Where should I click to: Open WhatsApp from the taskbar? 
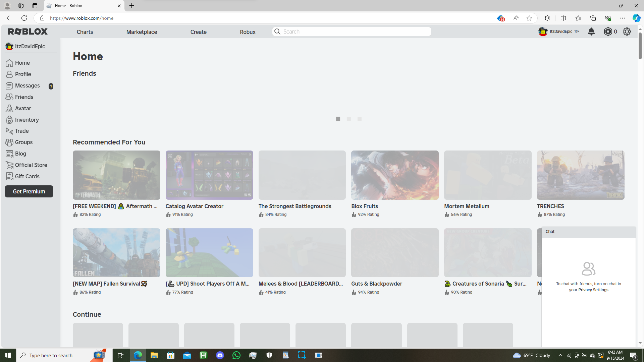(236, 355)
